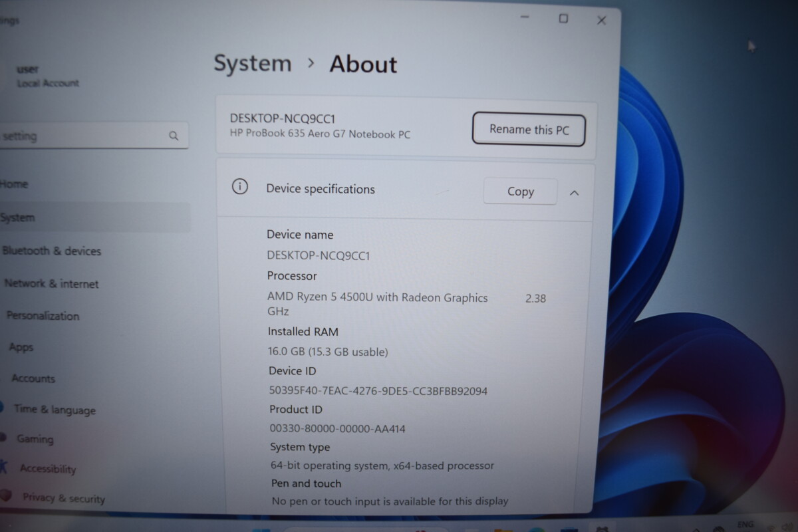Click the Device name label
The width and height of the screenshot is (798, 532).
pyautogui.click(x=300, y=234)
